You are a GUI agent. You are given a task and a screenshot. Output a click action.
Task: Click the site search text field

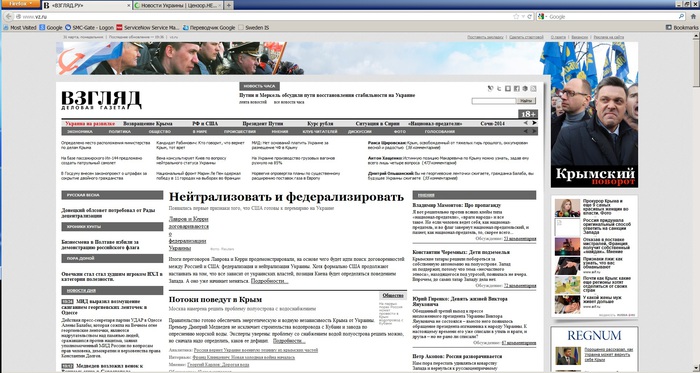tap(494, 101)
